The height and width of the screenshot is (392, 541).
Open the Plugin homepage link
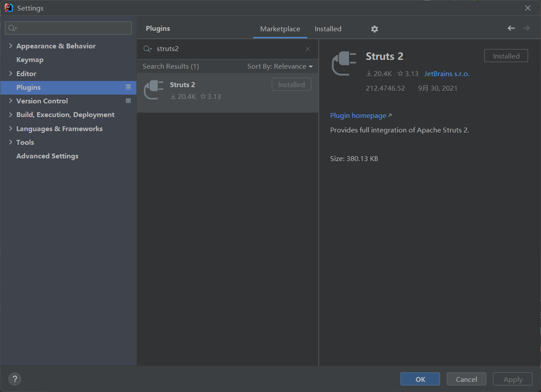[361, 116]
